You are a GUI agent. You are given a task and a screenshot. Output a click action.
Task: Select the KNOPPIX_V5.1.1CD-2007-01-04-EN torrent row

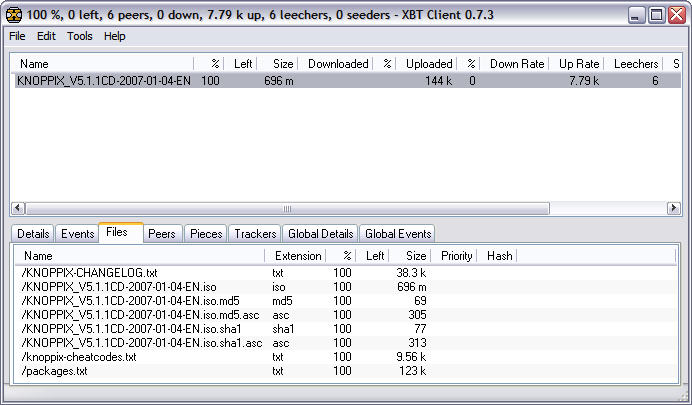pos(348,81)
